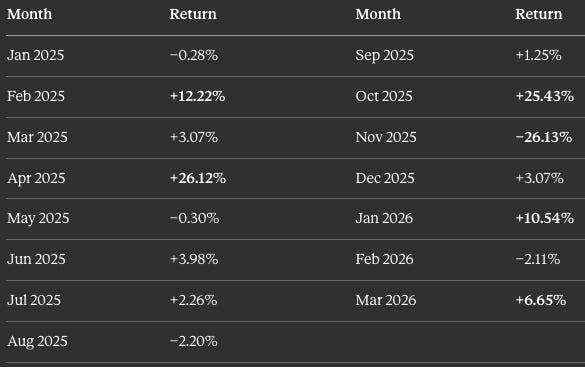Image resolution: width=585 pixels, height=367 pixels.
Task: Select the −26.13% November return value
Action: (x=544, y=137)
